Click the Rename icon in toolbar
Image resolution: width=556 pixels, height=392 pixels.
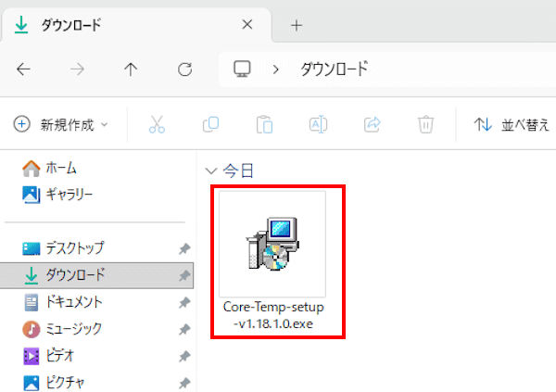tap(318, 124)
